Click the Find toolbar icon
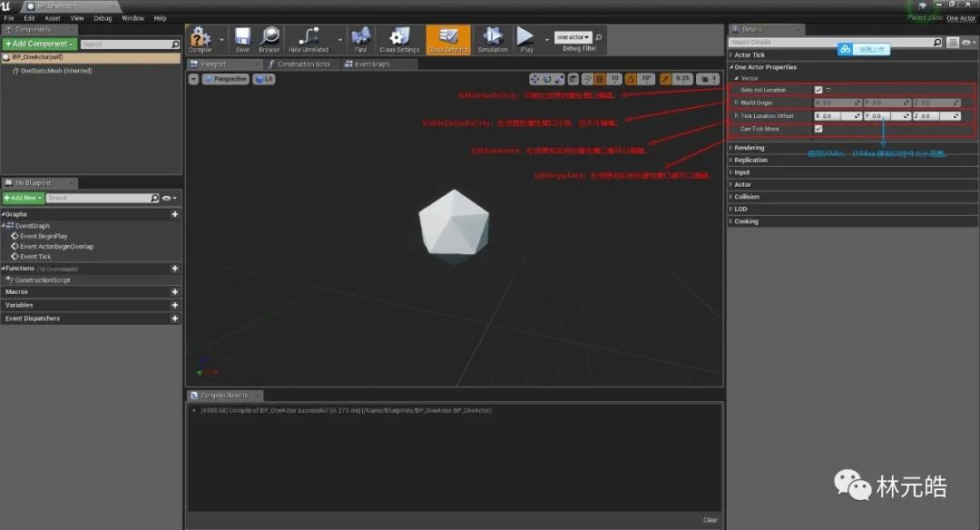 [360, 39]
